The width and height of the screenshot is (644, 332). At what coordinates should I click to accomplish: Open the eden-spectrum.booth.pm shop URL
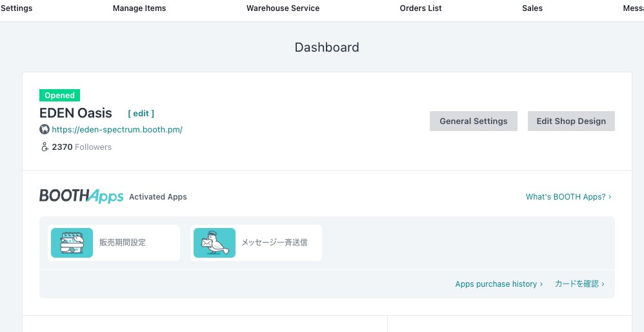click(117, 130)
